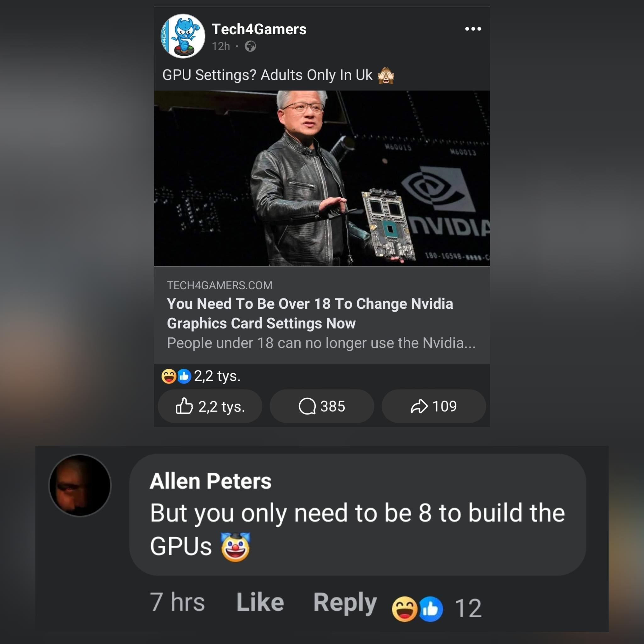Click the TECH4GAMERS.COM source label
This screenshot has height=644, width=644.
(x=220, y=285)
